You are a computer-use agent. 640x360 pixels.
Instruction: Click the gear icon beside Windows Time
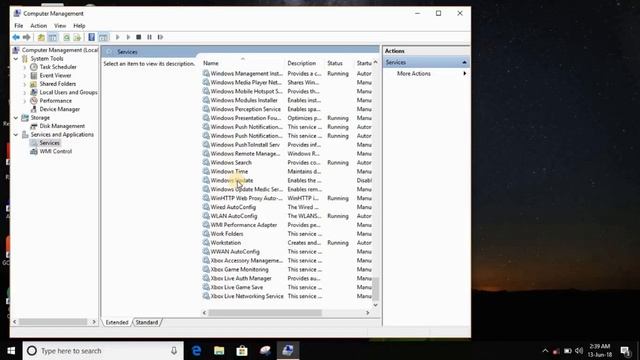click(x=206, y=171)
